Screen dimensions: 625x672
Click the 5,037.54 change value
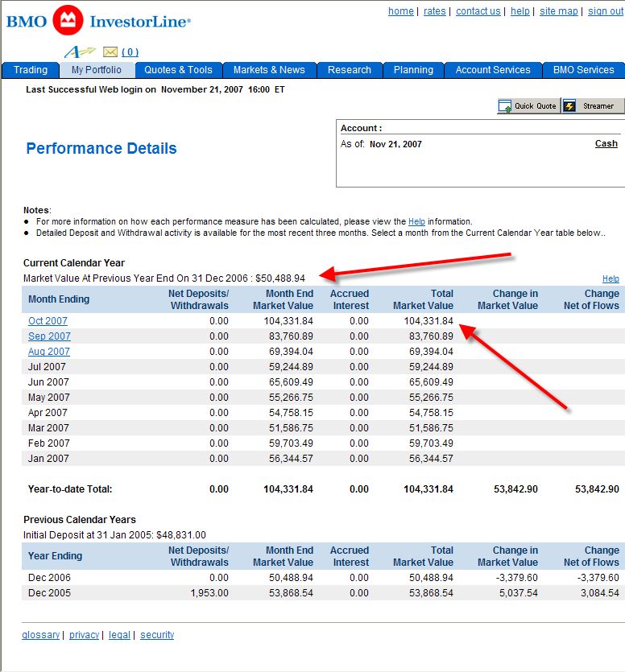[x=518, y=593]
